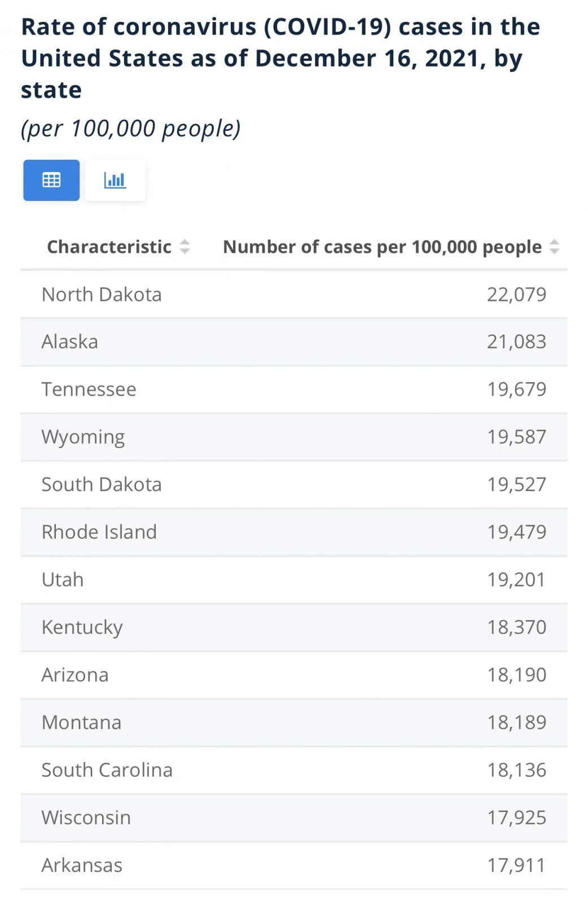Switch to table view icon
Image resolution: width=588 pixels, height=903 pixels.
(x=51, y=180)
